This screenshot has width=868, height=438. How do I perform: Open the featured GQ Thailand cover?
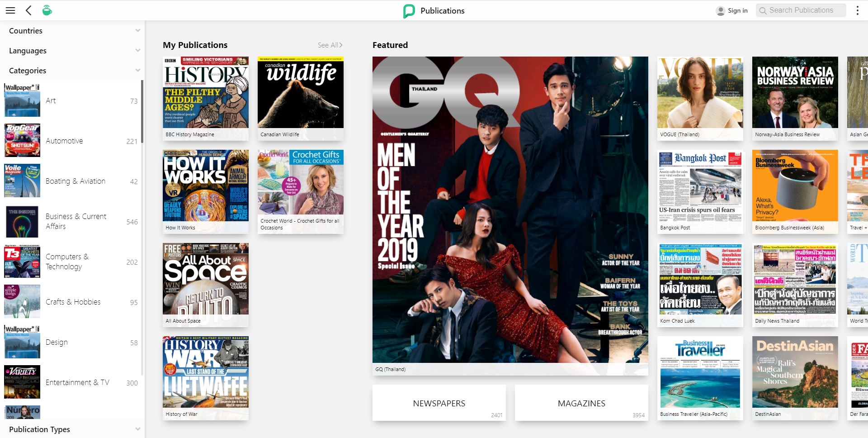pyautogui.click(x=510, y=215)
